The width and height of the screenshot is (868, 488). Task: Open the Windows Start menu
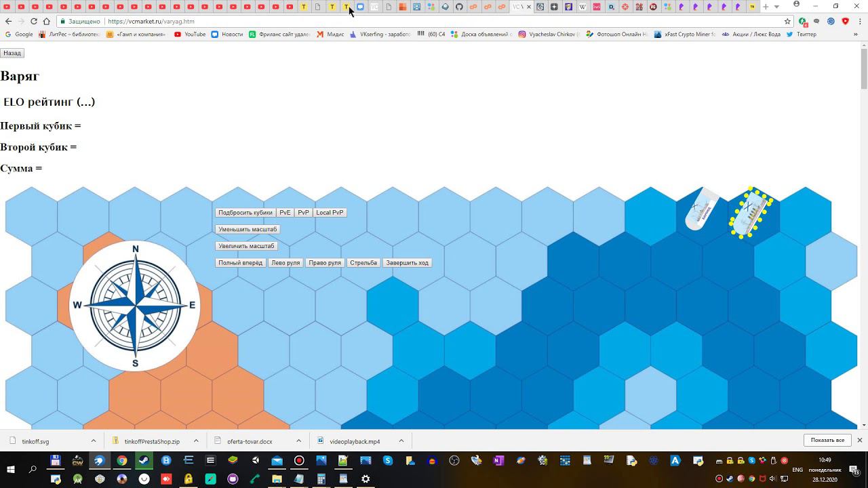(11, 469)
